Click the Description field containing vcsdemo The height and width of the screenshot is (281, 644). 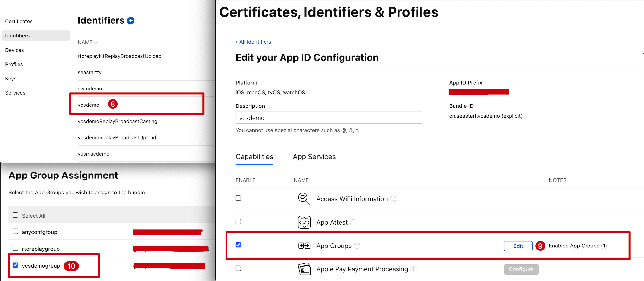coord(328,118)
